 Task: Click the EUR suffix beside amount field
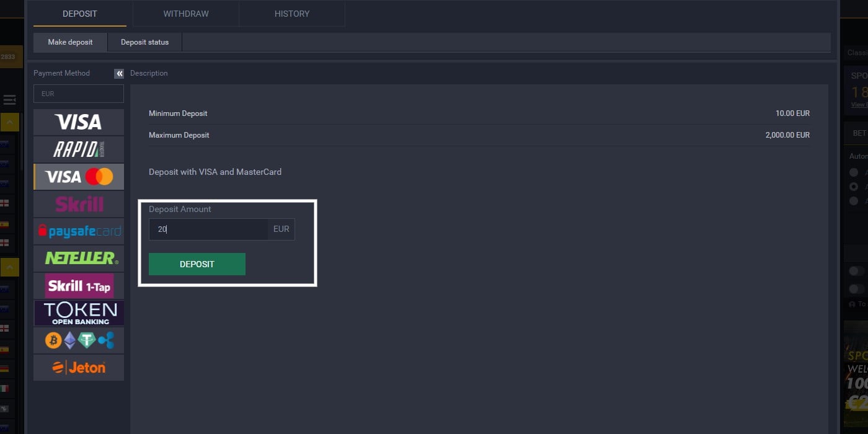pos(281,229)
